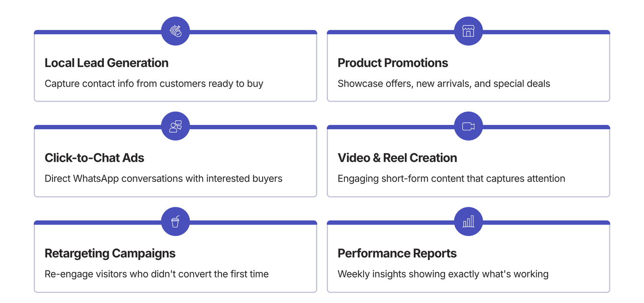Image resolution: width=644 pixels, height=303 pixels.
Task: Click the purple top bar of Performance Reports card
Action: coord(545,223)
